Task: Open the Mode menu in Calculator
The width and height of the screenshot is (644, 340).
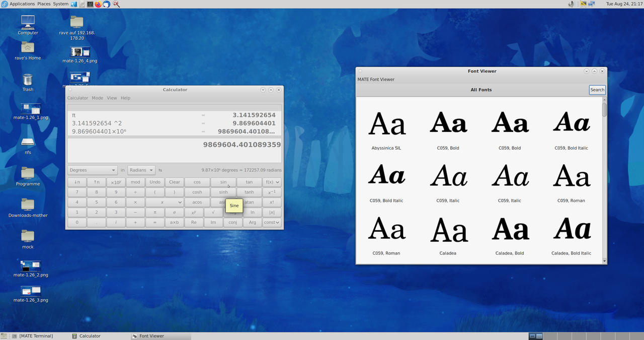Action: click(97, 98)
